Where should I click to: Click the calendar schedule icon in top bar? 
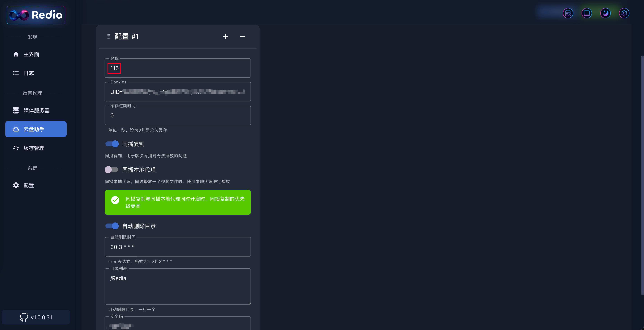[x=568, y=13]
